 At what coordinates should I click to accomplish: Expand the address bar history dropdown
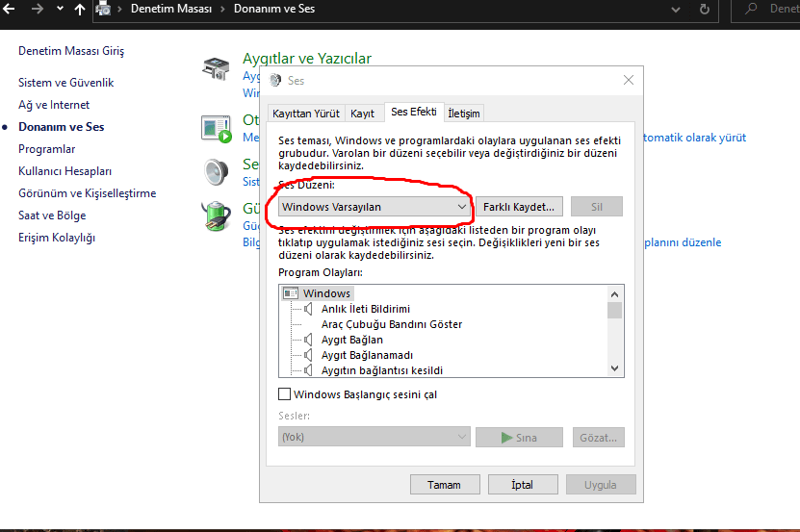(x=676, y=10)
